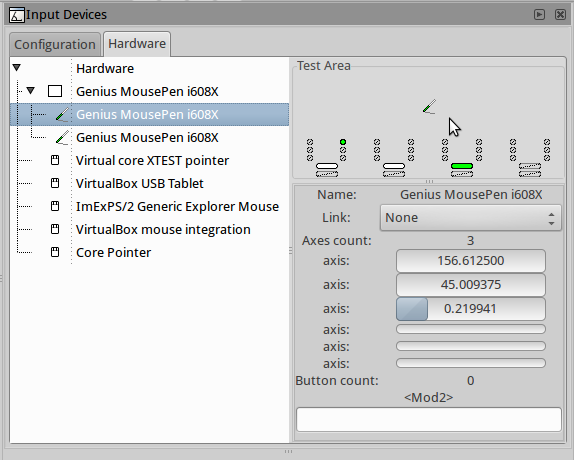Viewport: 574px width, 460px height.
Task: Click mouse icon beside Virtual core XTEST pointer
Action: click(55, 160)
